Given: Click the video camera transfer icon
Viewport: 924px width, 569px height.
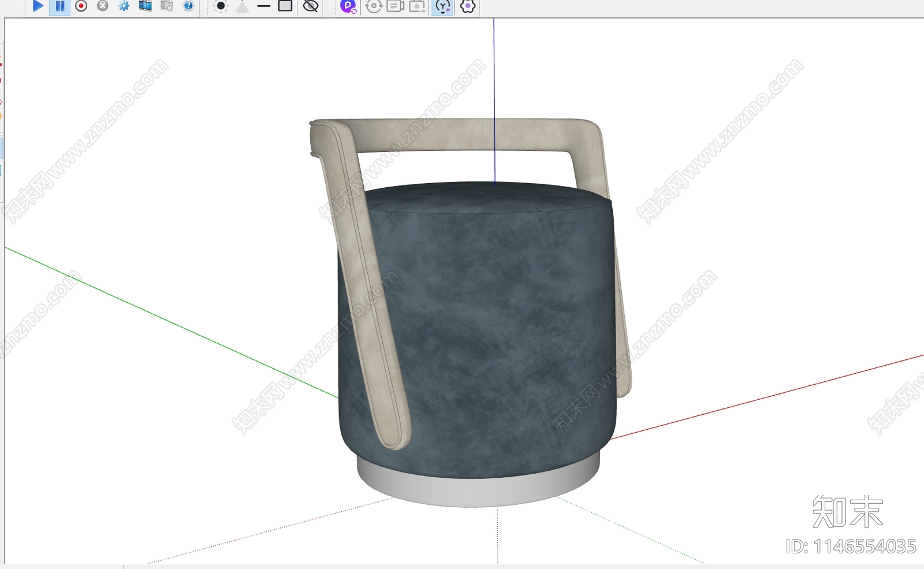Looking at the screenshot, I should pos(396,6).
